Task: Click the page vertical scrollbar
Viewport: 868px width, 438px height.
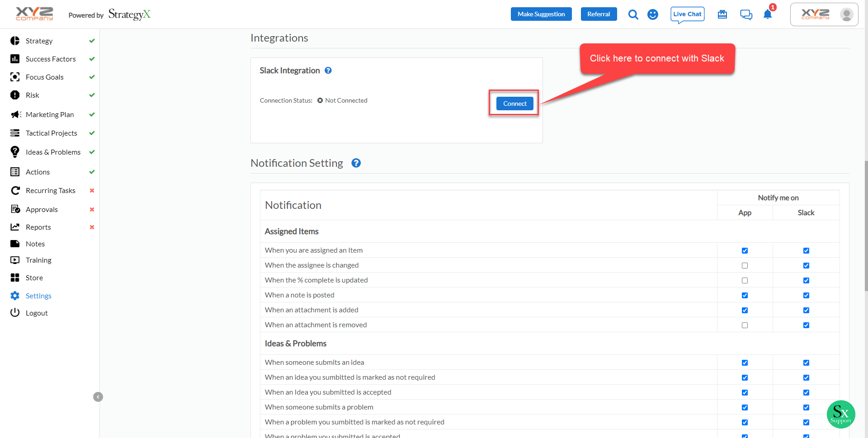Action: coord(865,226)
